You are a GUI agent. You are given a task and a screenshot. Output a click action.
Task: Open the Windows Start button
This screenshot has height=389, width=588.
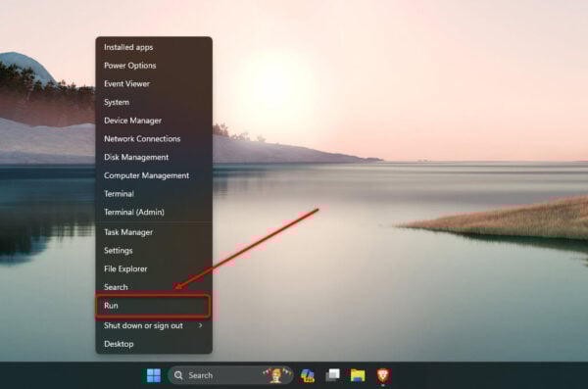pos(154,375)
